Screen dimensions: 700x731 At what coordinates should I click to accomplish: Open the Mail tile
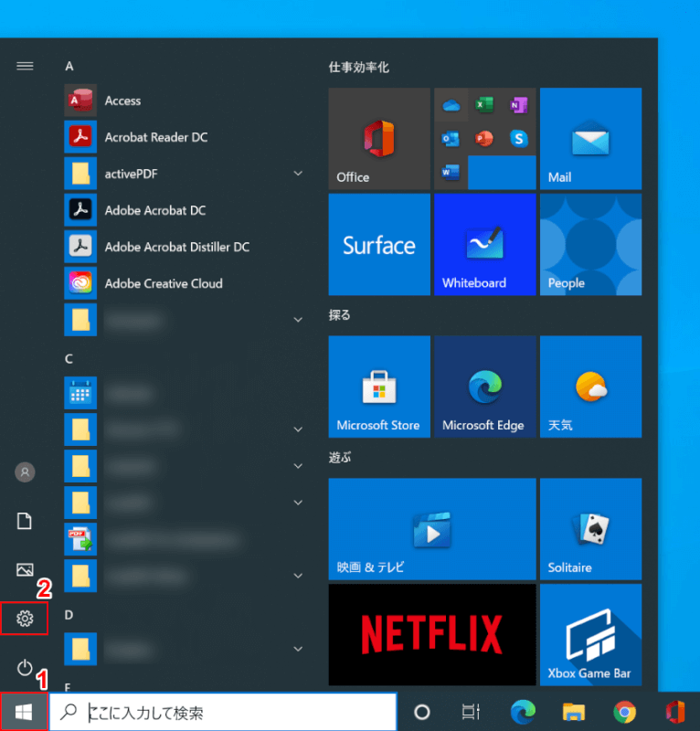point(590,139)
